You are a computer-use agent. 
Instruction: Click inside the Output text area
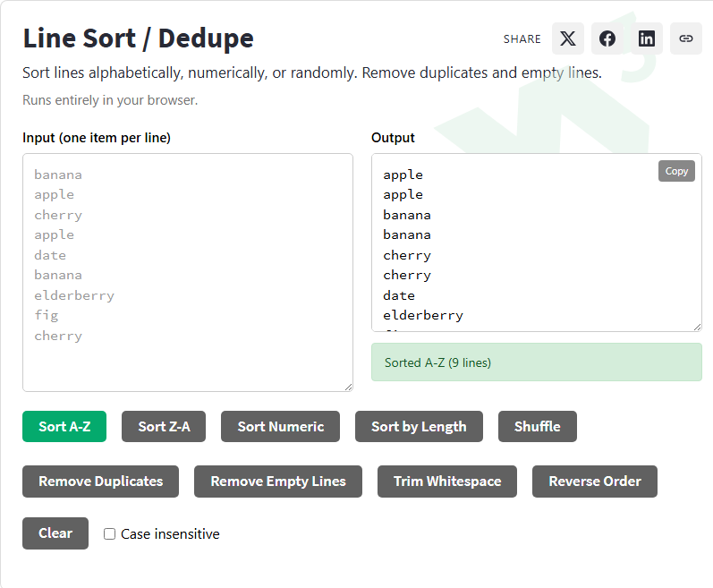coord(537,243)
